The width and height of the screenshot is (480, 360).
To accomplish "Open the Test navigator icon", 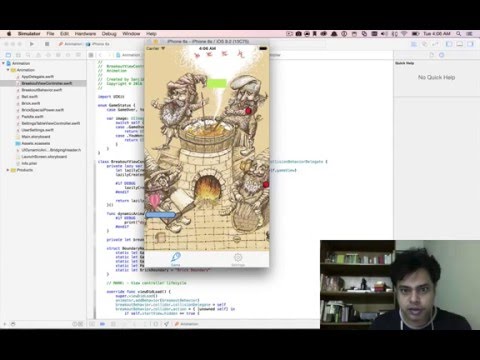I will 48,55.
